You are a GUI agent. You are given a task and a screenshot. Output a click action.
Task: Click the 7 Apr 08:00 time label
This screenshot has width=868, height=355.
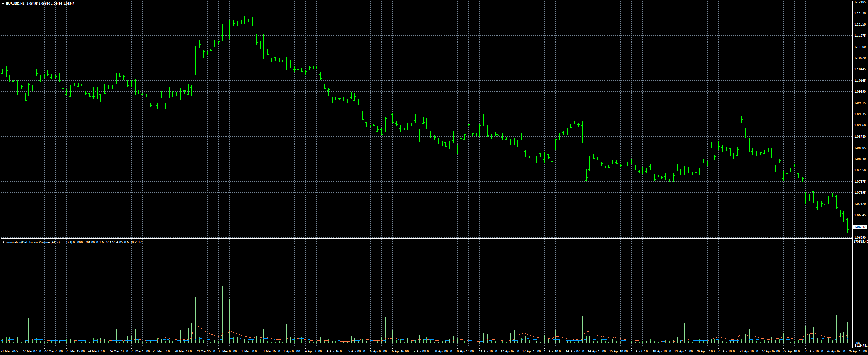tap(422, 351)
